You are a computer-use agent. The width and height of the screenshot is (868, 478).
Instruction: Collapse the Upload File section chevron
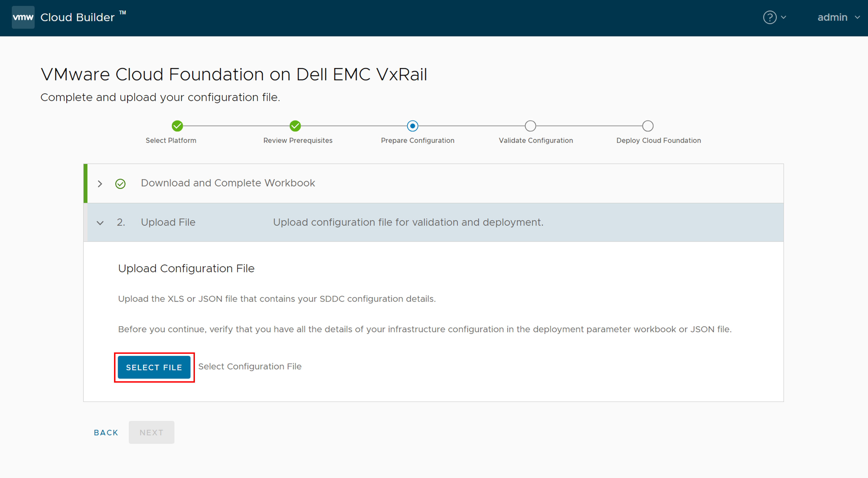(x=100, y=223)
